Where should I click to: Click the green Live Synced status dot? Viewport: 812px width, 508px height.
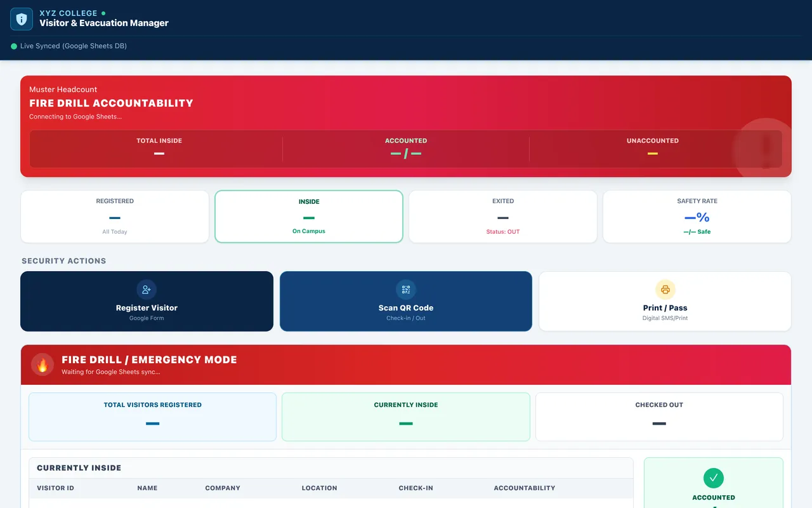click(x=14, y=46)
